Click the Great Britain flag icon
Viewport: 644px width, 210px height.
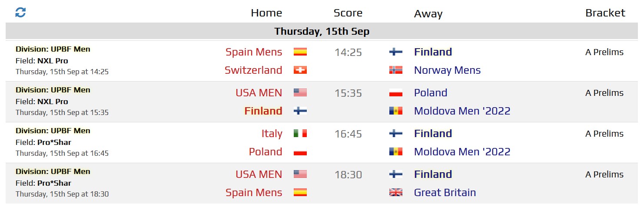click(396, 192)
